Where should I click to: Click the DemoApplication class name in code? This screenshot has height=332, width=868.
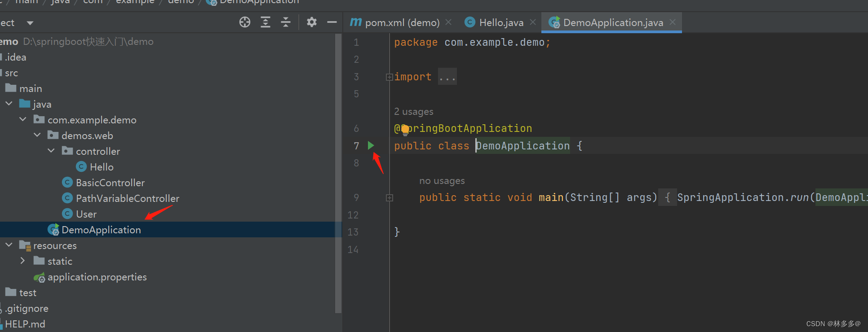point(523,146)
